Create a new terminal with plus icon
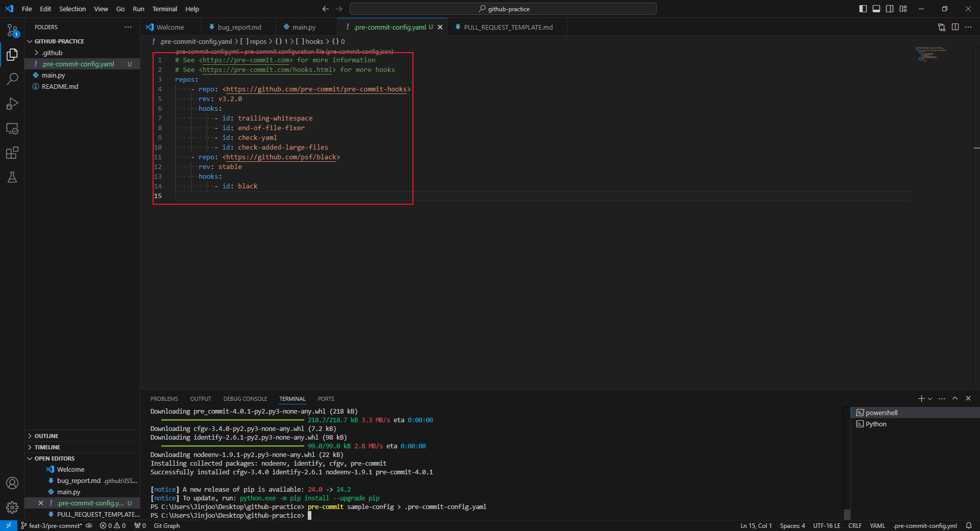The image size is (980, 531). coord(921,398)
